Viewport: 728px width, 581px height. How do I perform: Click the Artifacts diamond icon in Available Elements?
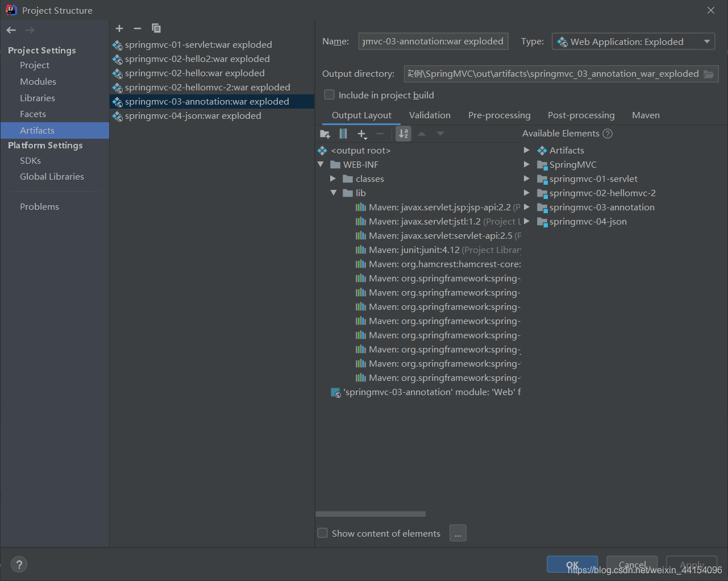tap(542, 151)
